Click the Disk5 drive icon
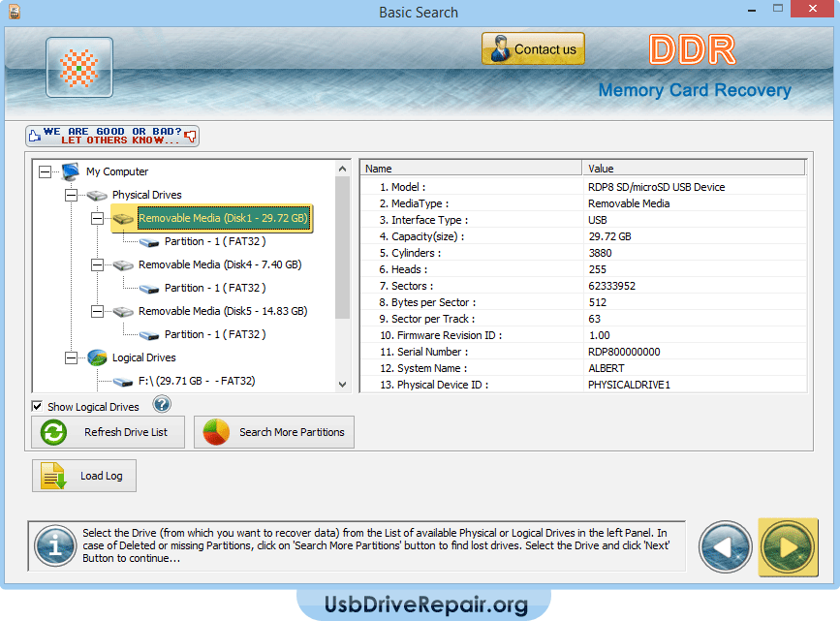 pyautogui.click(x=123, y=312)
